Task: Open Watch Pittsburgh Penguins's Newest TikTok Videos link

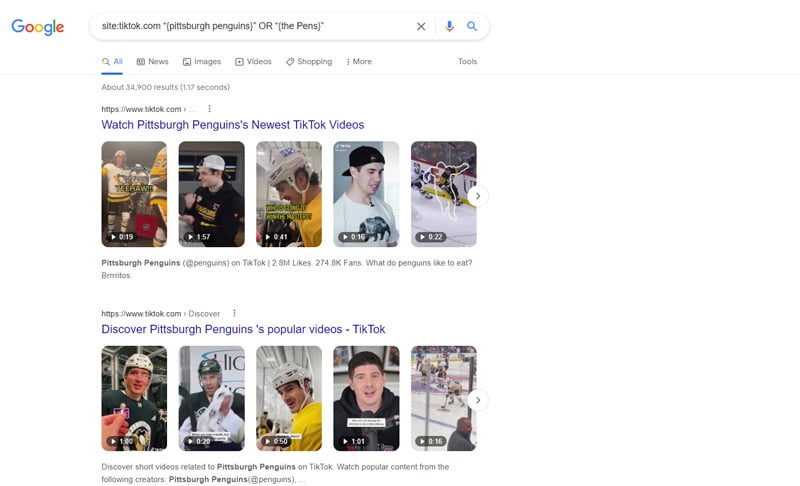Action: click(x=233, y=125)
